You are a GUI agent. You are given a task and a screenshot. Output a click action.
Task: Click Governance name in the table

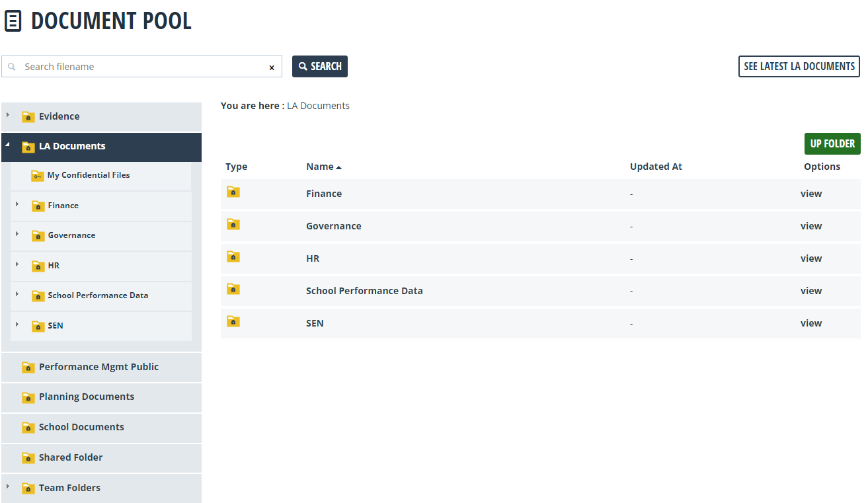334,226
